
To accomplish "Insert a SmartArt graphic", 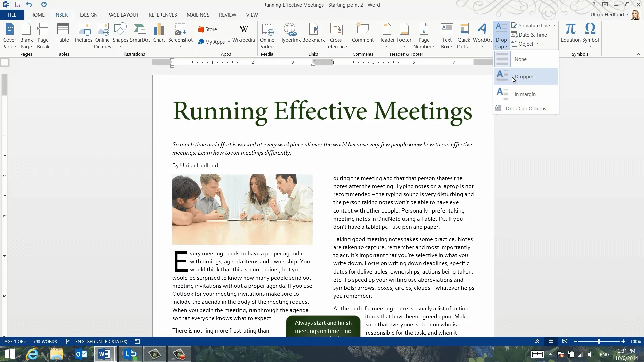I will click(140, 34).
